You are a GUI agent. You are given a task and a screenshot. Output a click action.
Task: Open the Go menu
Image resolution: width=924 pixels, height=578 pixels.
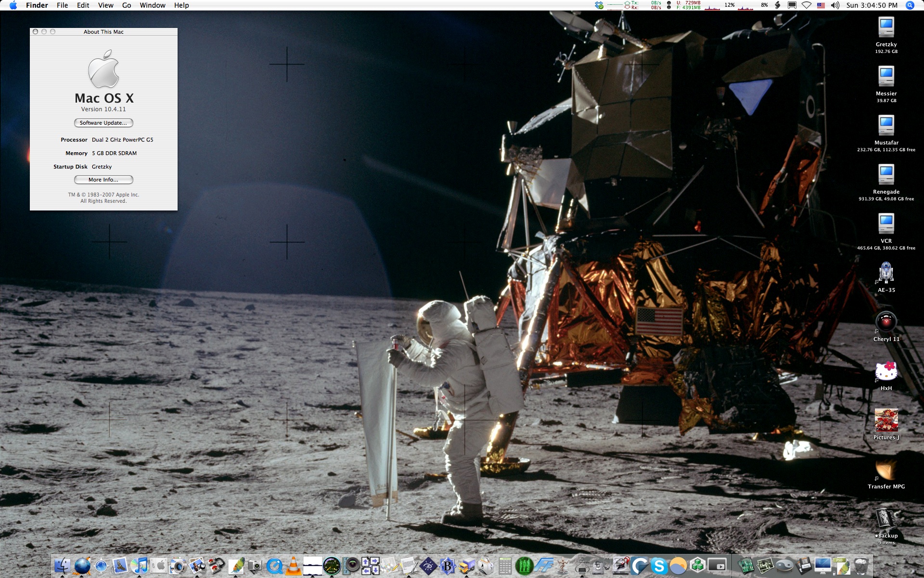pos(127,5)
